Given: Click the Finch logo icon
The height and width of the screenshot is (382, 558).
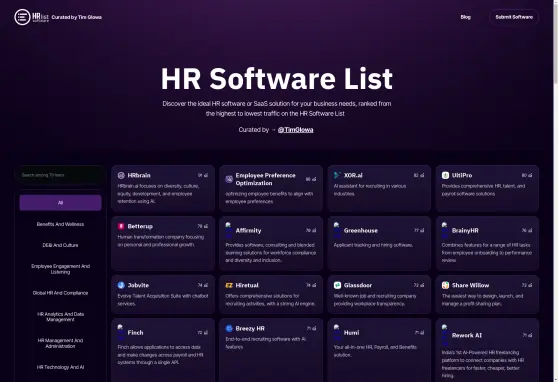Looking at the screenshot, I should 121,333.
